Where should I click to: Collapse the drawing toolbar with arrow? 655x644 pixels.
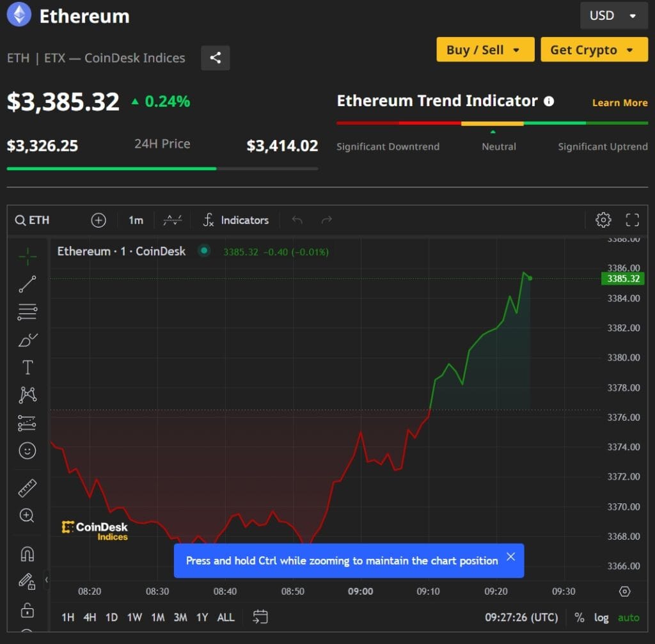pyautogui.click(x=46, y=579)
